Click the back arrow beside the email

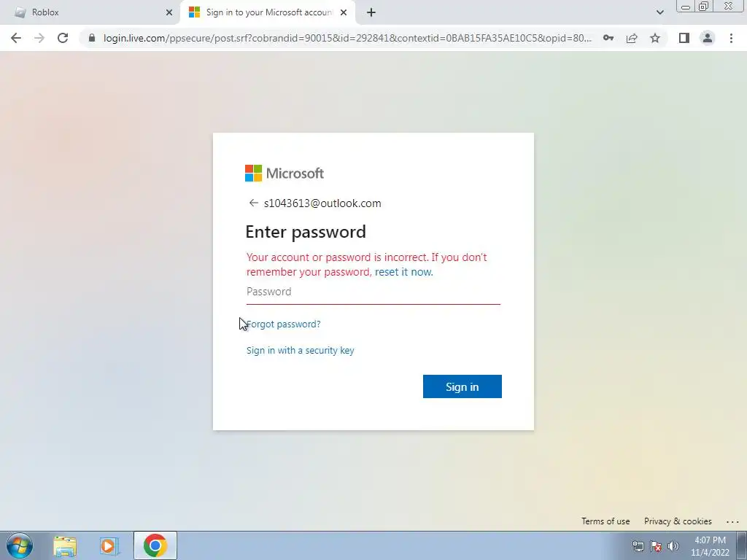[253, 203]
